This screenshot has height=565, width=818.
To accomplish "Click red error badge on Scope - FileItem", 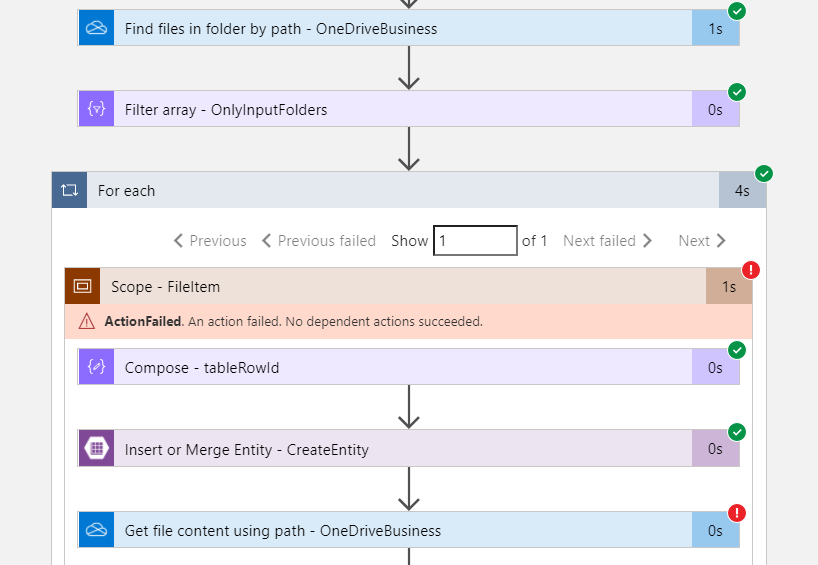I will pos(751,270).
